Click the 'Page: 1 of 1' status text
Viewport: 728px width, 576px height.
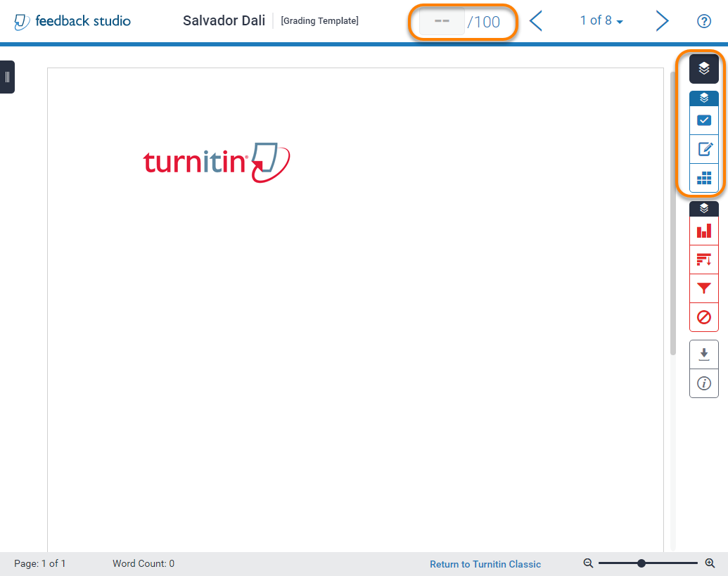tap(40, 563)
